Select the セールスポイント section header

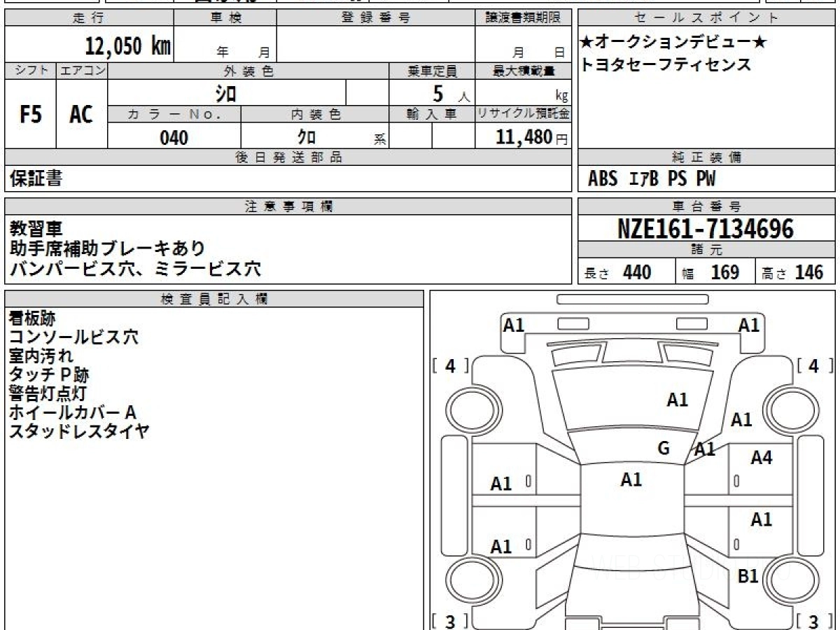tap(707, 18)
